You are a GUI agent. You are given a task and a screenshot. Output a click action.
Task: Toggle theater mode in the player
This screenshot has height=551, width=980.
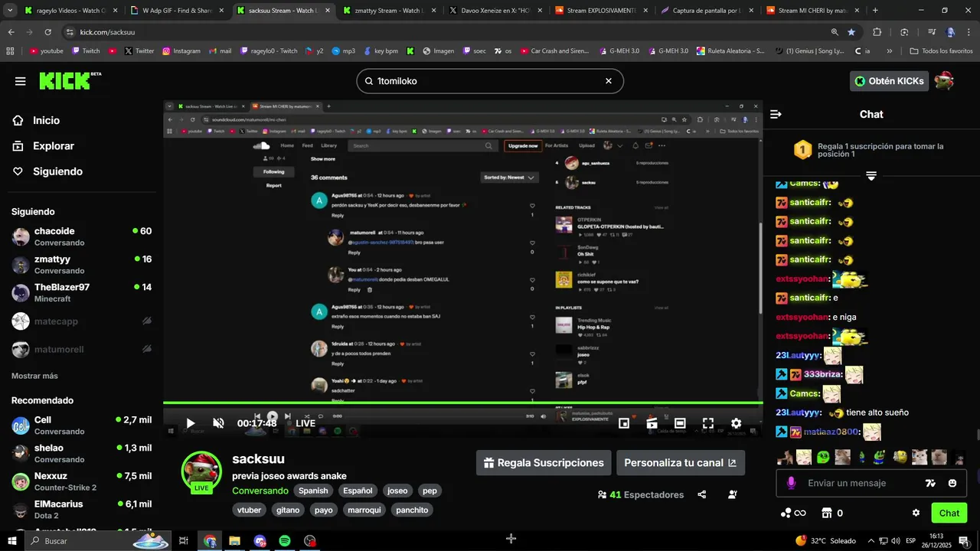click(680, 423)
